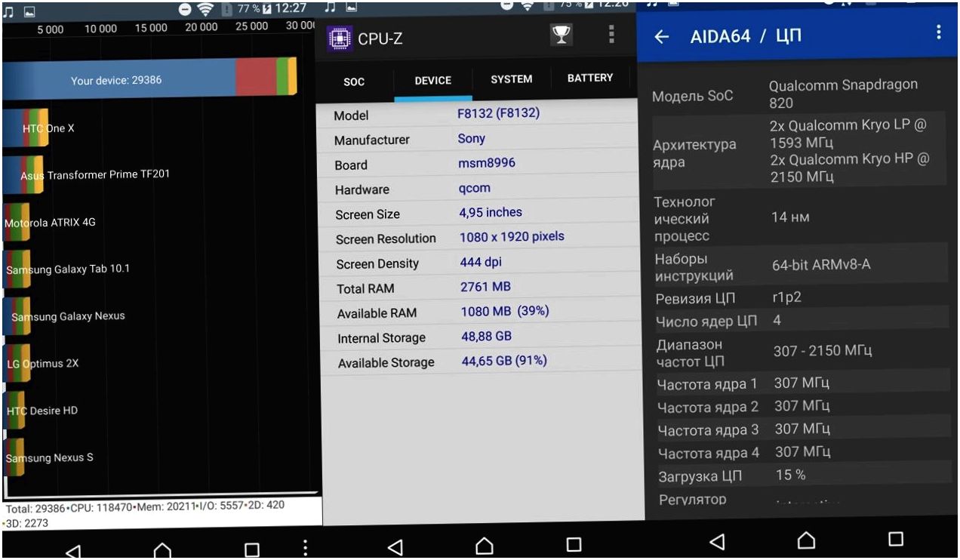The width and height of the screenshot is (960, 560).
Task: Tap the Загрузка ЦП 15 % value
Action: coord(790,475)
